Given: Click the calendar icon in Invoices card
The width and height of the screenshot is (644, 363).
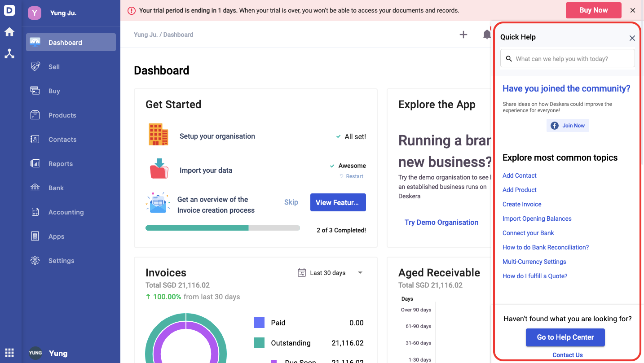Looking at the screenshot, I should tap(302, 273).
